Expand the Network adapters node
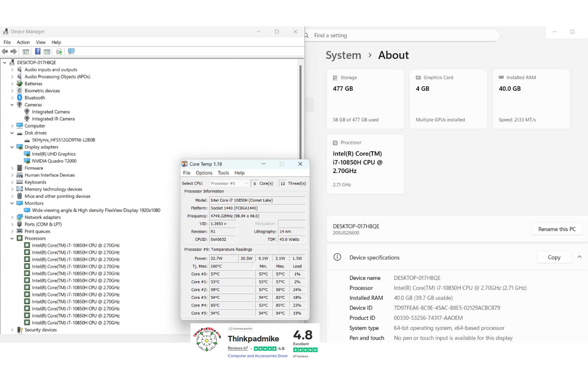 click(12, 217)
